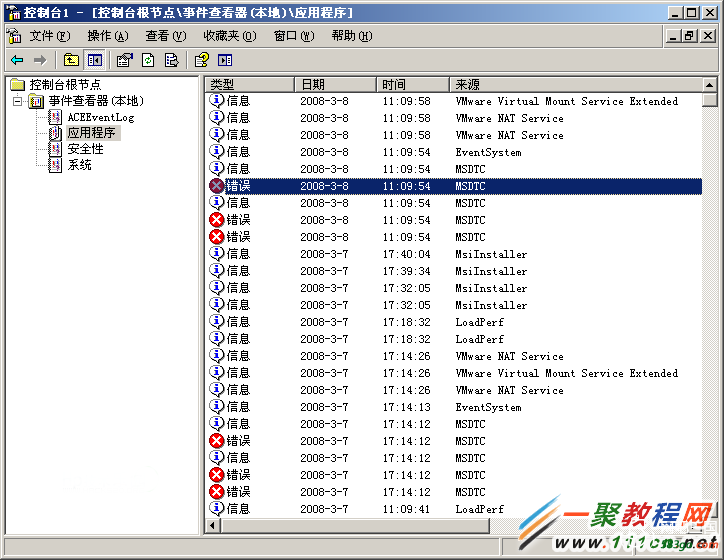
Task: Select the 应用程序 log in tree
Action: (91, 133)
